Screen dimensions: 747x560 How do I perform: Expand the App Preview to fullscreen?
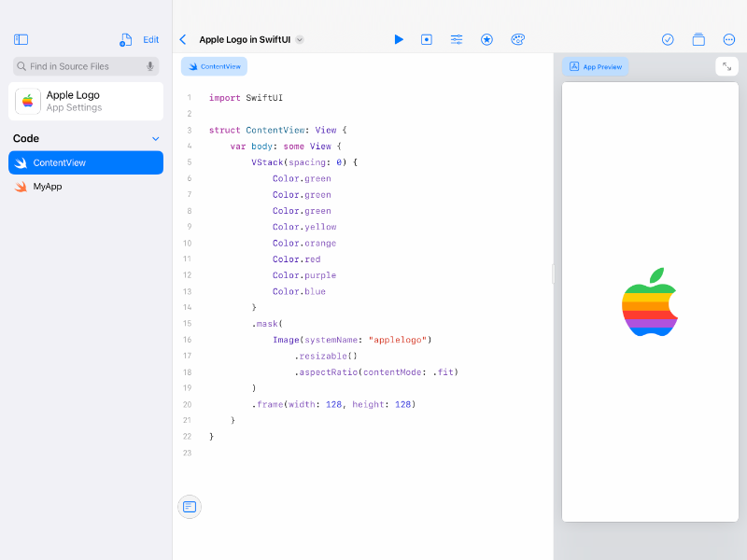coord(726,66)
